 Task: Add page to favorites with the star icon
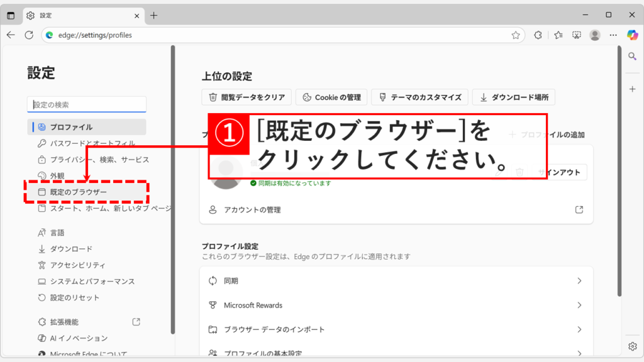tap(516, 35)
